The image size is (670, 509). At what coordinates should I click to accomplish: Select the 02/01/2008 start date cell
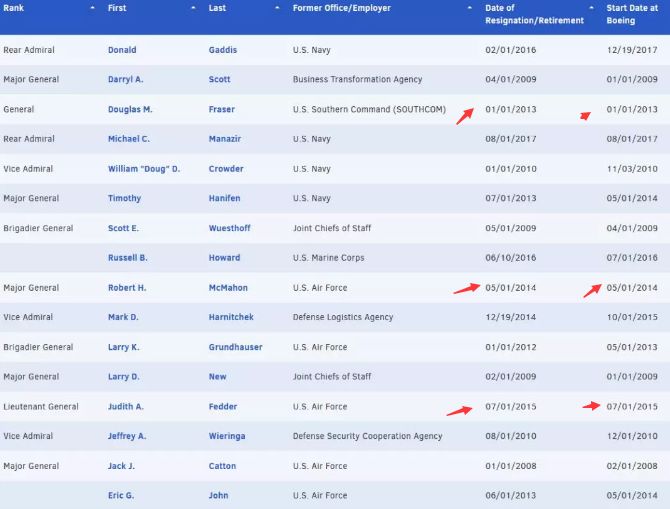point(632,466)
